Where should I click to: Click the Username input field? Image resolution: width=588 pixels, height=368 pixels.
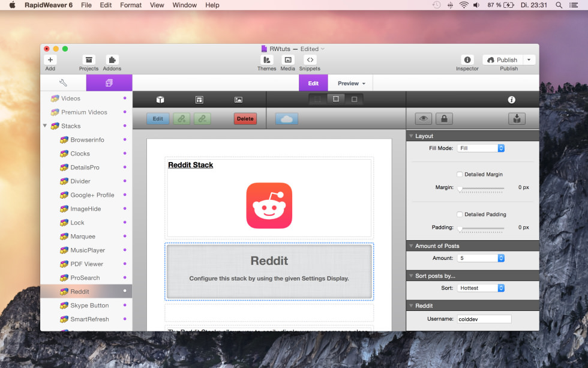pyautogui.click(x=484, y=319)
